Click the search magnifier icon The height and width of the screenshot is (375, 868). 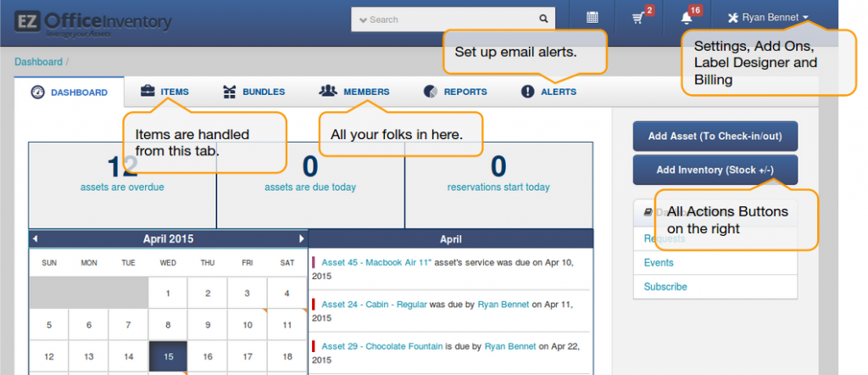(x=543, y=19)
